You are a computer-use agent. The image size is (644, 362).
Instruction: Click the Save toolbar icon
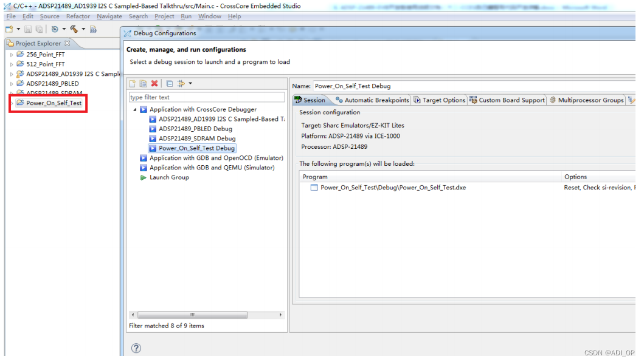click(28, 29)
